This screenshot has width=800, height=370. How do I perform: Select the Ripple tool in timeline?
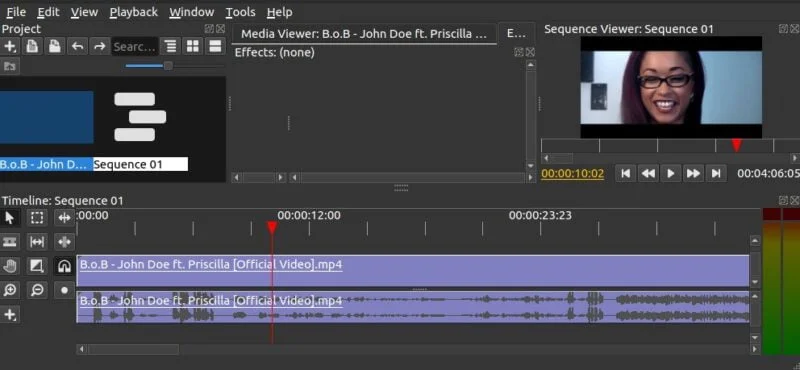pyautogui.click(x=64, y=218)
